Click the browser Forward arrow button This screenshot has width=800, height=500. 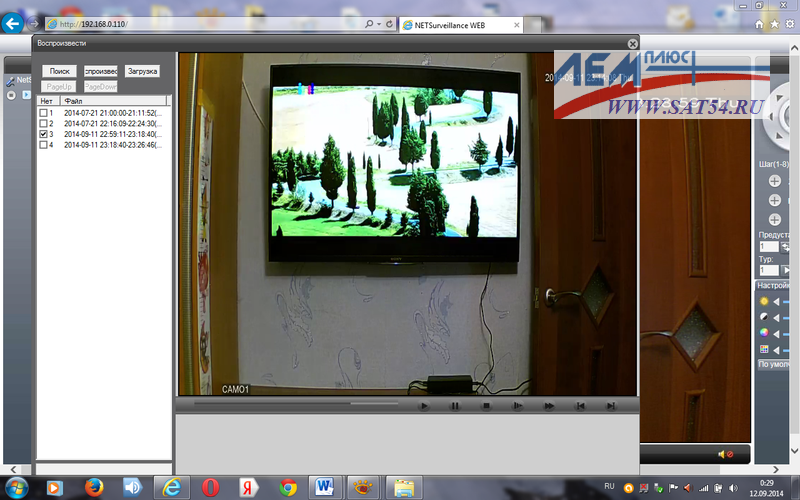[34, 23]
